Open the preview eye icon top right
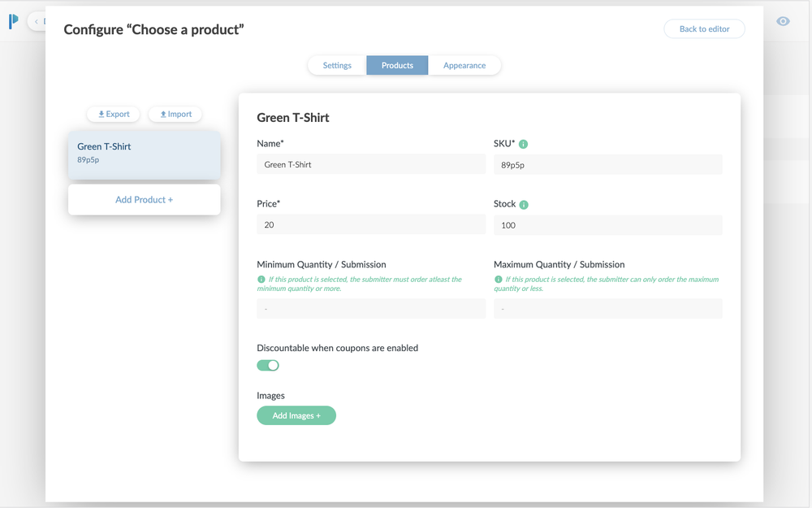This screenshot has height=508, width=812. pos(782,20)
